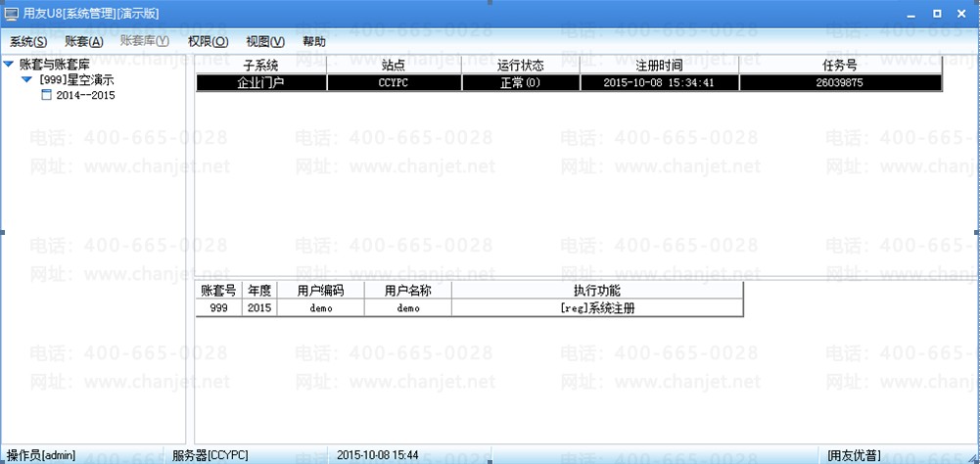Click the 注册时间 column header
This screenshot has height=464, width=980.
660,65
